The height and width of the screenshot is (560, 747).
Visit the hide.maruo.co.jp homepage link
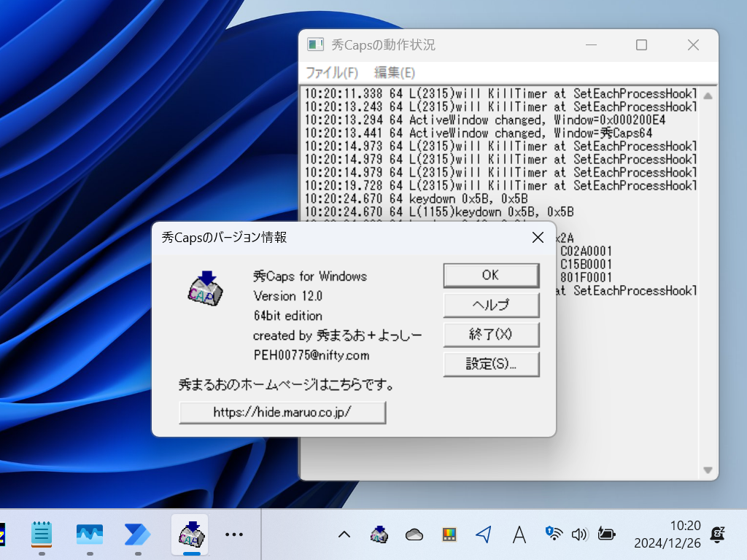tap(282, 412)
